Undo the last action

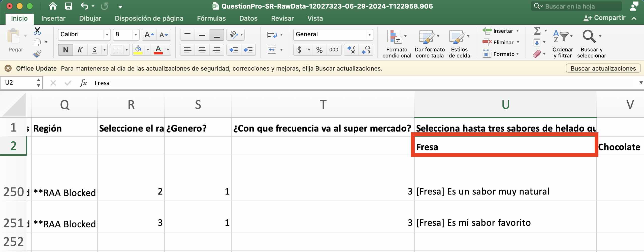click(84, 6)
